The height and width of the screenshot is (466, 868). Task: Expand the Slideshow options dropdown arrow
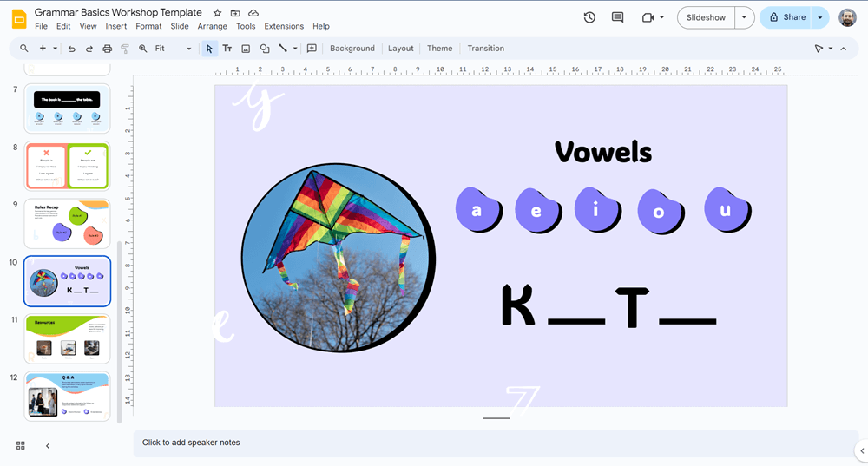(744, 17)
